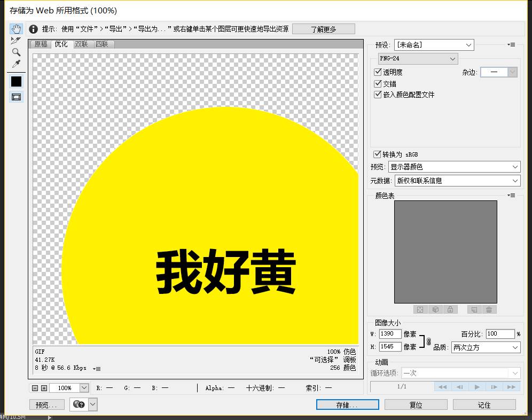Click the black eyedropper color swatch
Screen dimensions: 532x420
(x=16, y=81)
